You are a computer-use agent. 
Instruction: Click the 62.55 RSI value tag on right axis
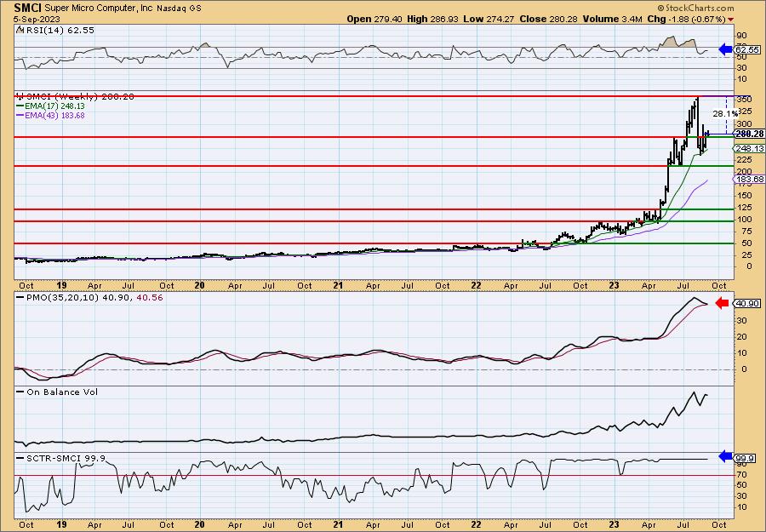coord(747,50)
